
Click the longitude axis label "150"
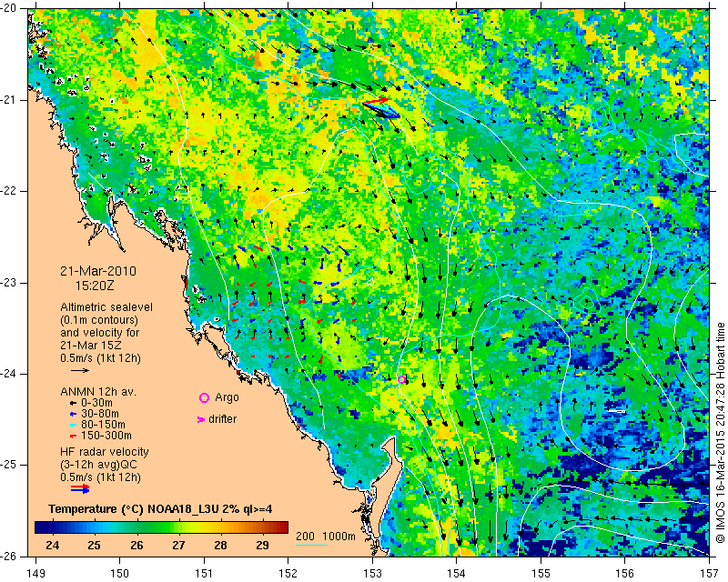point(120,573)
